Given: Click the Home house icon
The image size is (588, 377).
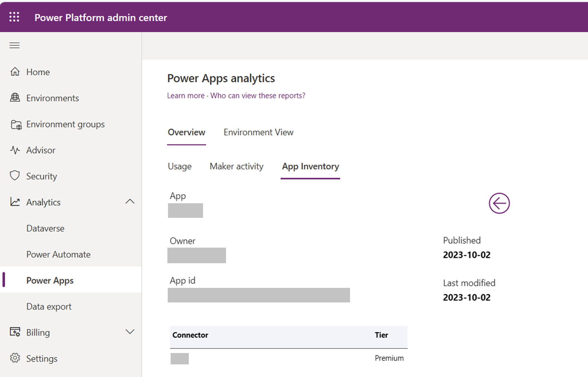Looking at the screenshot, I should [15, 72].
